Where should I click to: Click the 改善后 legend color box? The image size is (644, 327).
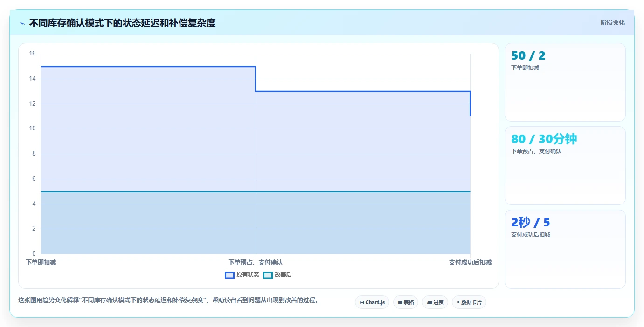[268, 275]
